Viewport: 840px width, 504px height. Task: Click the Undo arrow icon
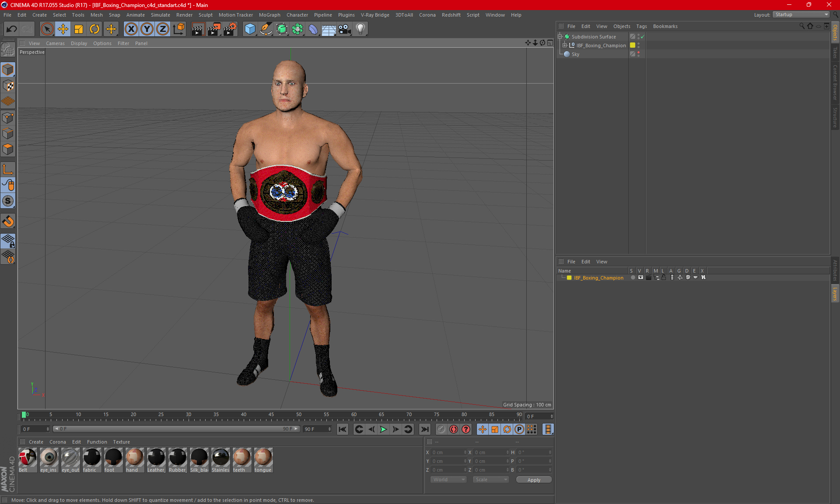[x=11, y=29]
